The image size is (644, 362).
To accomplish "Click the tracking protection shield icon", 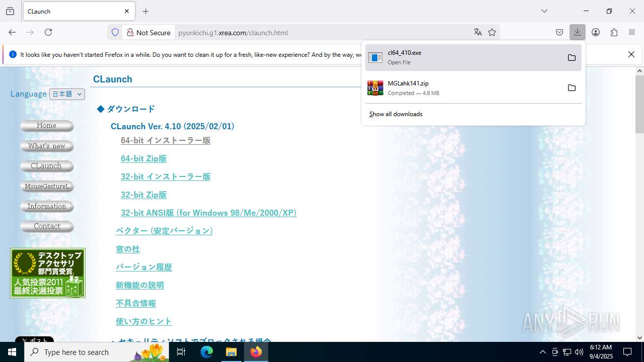I will pyautogui.click(x=115, y=32).
